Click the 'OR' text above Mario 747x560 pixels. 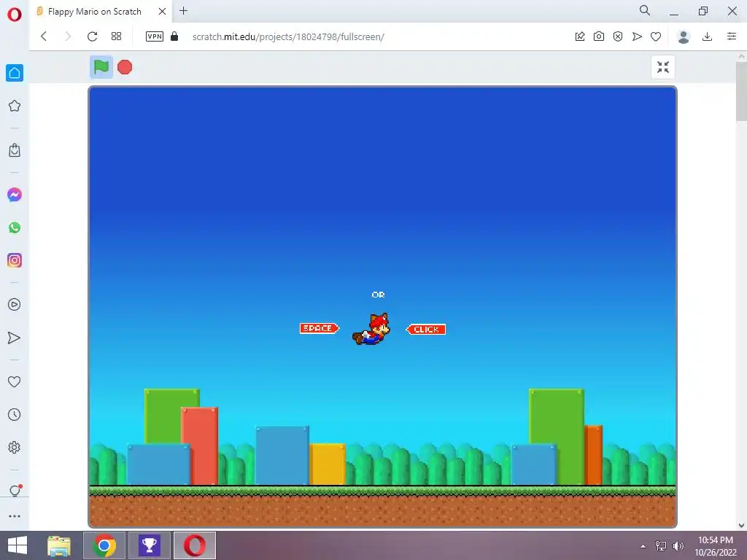click(x=379, y=295)
